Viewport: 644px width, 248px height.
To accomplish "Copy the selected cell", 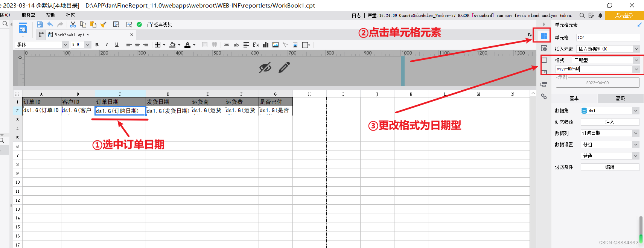I will click(83, 24).
